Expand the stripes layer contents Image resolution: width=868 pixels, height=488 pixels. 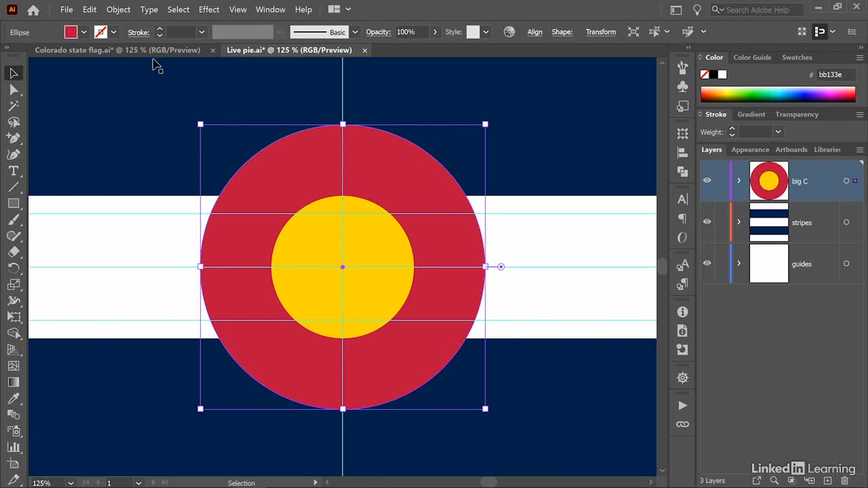pos(739,222)
